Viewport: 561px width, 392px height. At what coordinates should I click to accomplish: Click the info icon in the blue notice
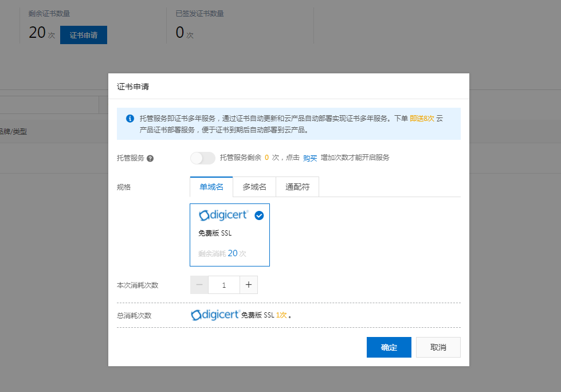point(130,119)
